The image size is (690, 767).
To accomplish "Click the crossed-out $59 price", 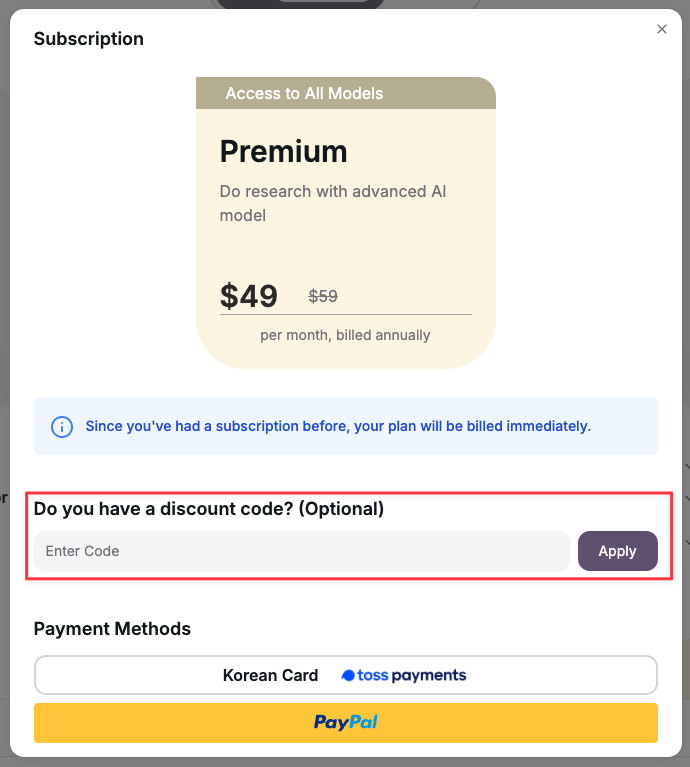I will (x=323, y=296).
